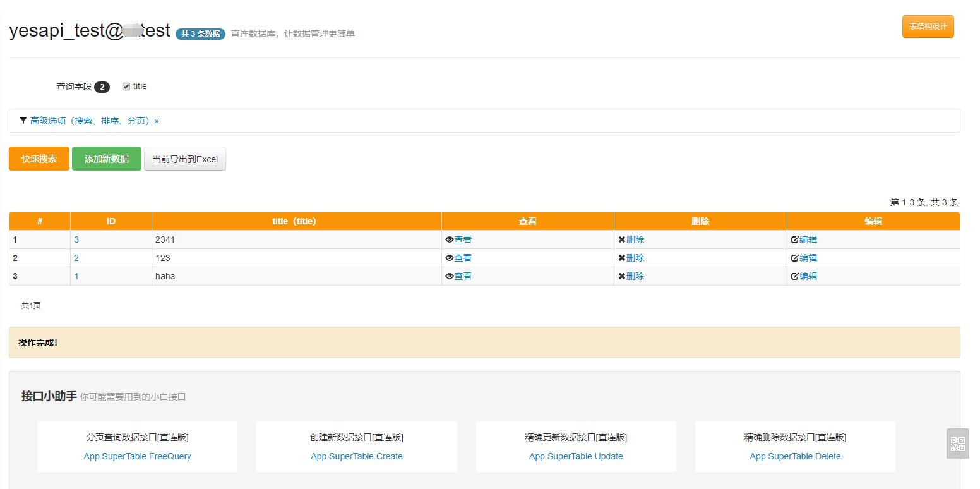Open the App.SuperTable.Update API link
This screenshot has height=489, width=980.
point(575,456)
